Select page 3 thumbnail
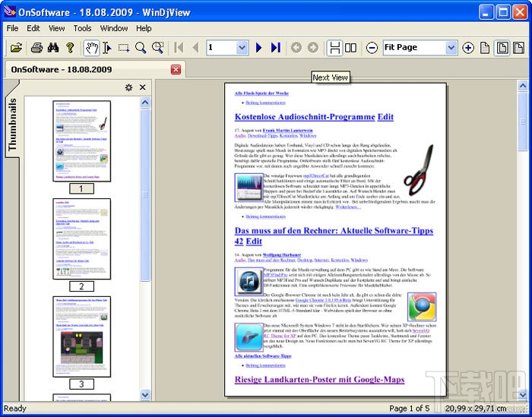This screenshot has width=532, height=417. (82, 336)
